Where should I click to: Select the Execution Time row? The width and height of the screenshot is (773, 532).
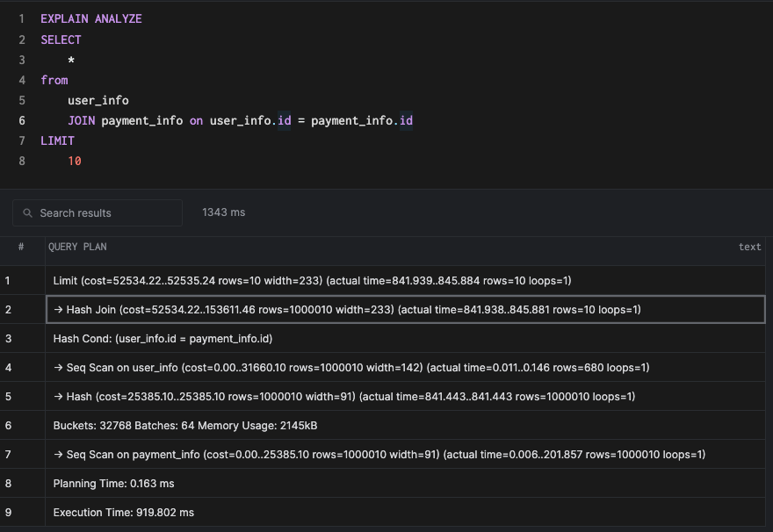click(x=124, y=513)
